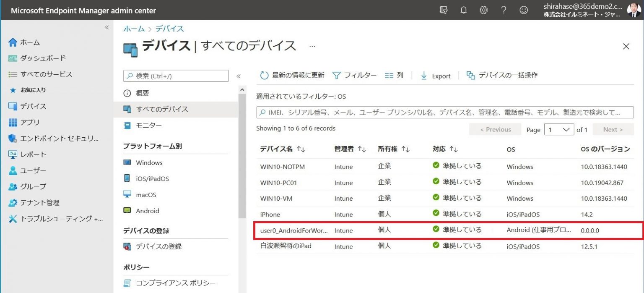Open the settings gear in the top bar
This screenshot has height=293, width=644.
click(x=483, y=9)
